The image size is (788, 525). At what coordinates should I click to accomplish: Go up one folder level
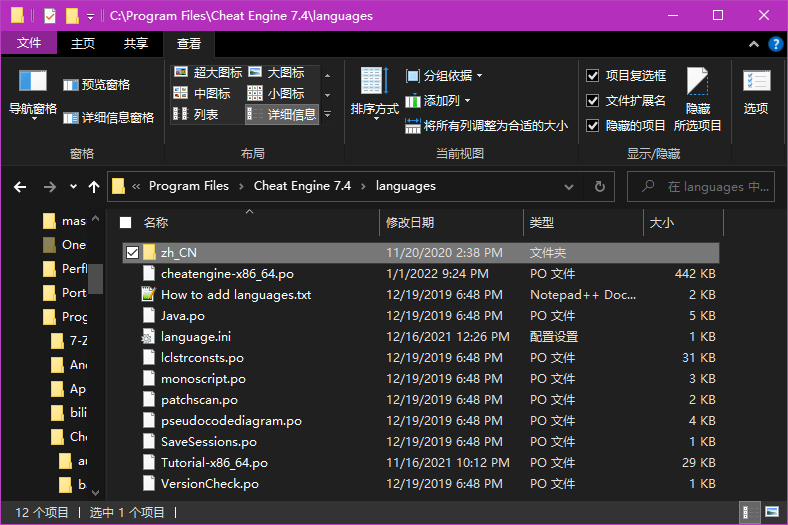pos(94,186)
